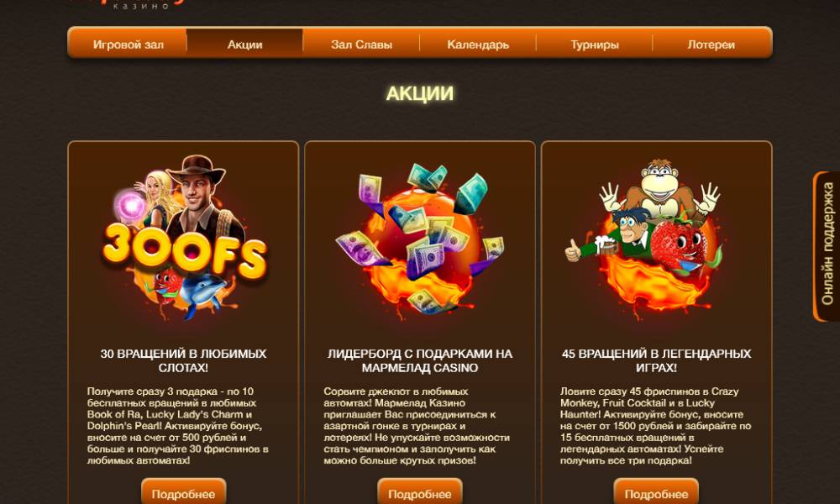Go to Зал Славы tab
The height and width of the screenshot is (504, 840).
point(361,44)
